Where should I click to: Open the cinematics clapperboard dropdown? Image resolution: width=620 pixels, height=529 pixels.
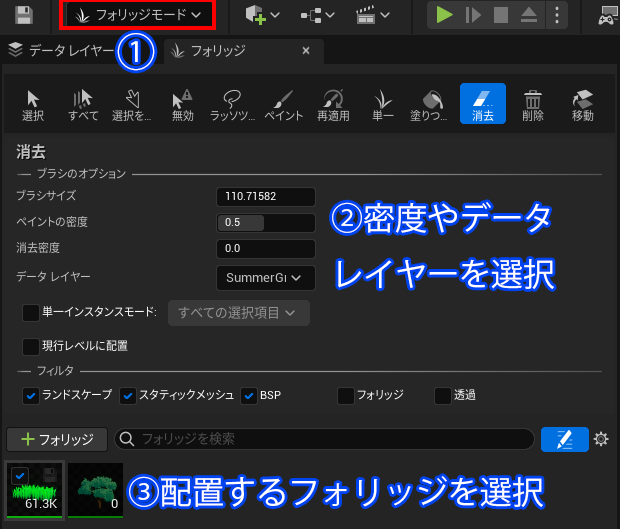coord(372,15)
